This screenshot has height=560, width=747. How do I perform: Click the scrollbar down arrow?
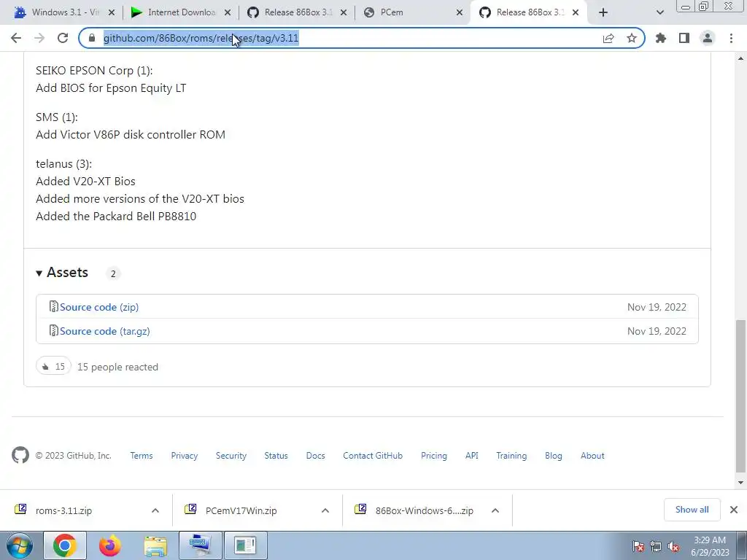click(x=740, y=483)
